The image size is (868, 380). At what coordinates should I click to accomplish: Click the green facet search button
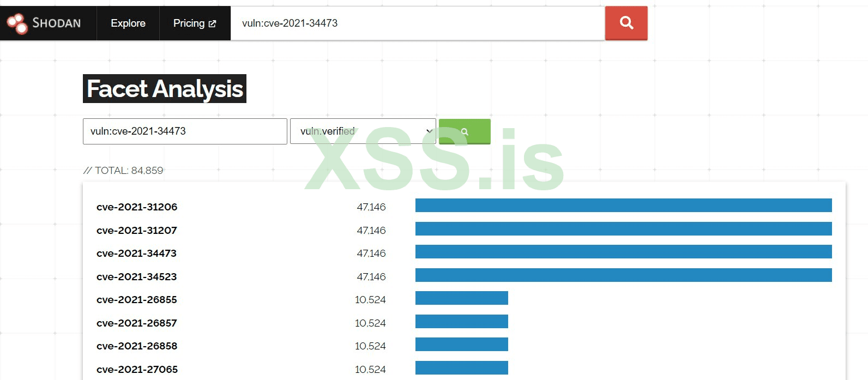point(465,131)
